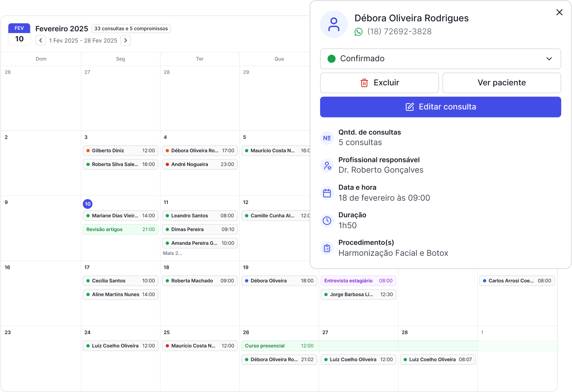Image resolution: width=572 pixels, height=392 pixels.
Task: Close the appointment detail panel
Action: (x=559, y=12)
